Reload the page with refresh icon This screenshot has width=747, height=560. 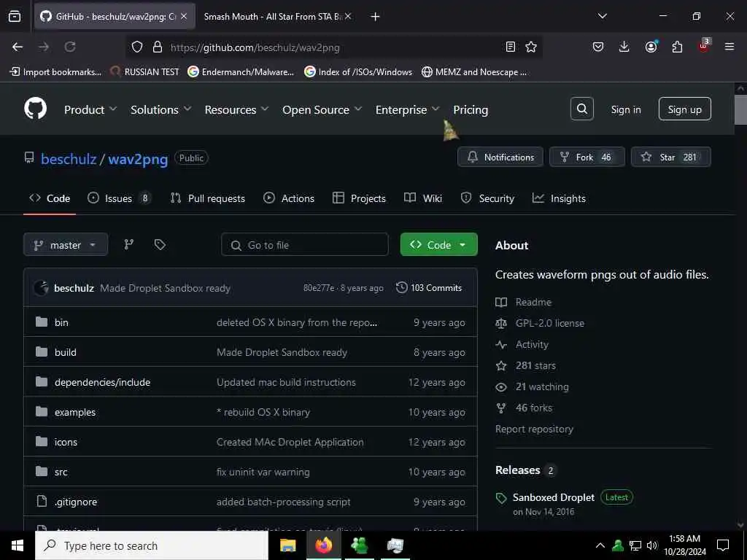(70, 47)
